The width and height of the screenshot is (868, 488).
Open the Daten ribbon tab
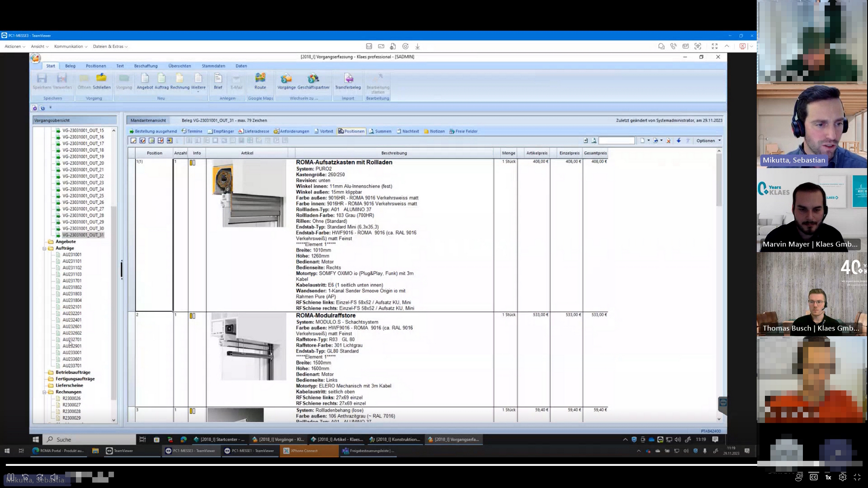[x=241, y=66]
